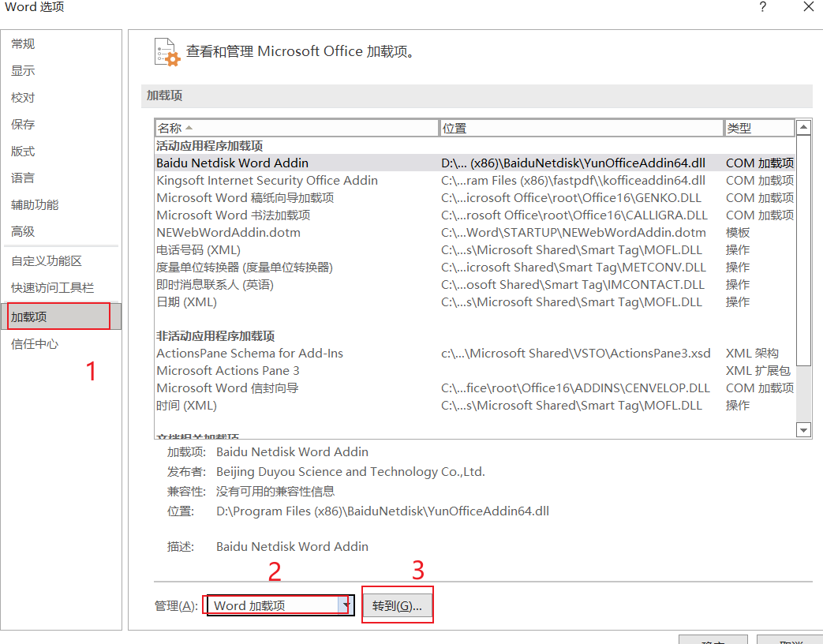Close the Word 选项 dialog
823x644 pixels.
(x=809, y=7)
